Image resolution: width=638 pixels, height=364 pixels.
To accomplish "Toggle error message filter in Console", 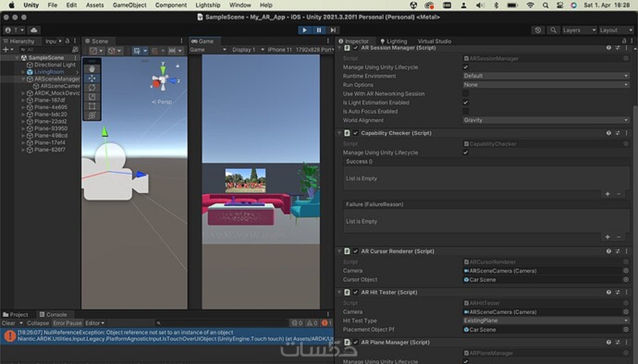I will [x=327, y=323].
